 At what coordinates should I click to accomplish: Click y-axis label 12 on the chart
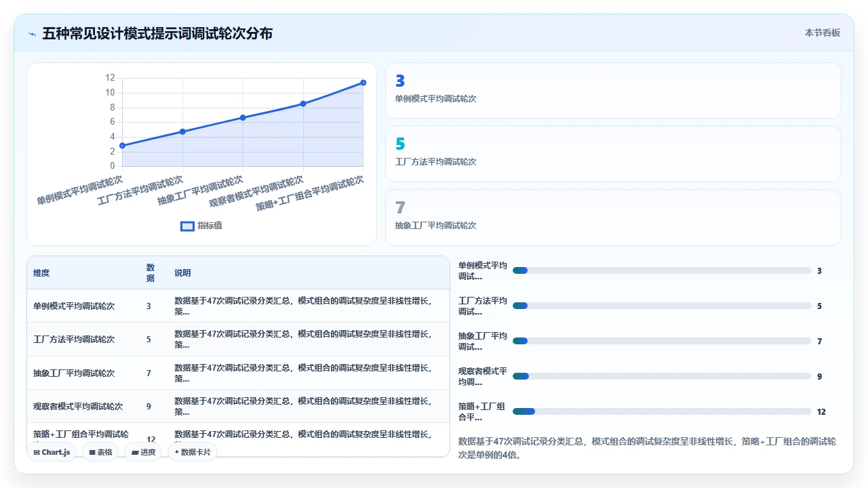[x=110, y=78]
